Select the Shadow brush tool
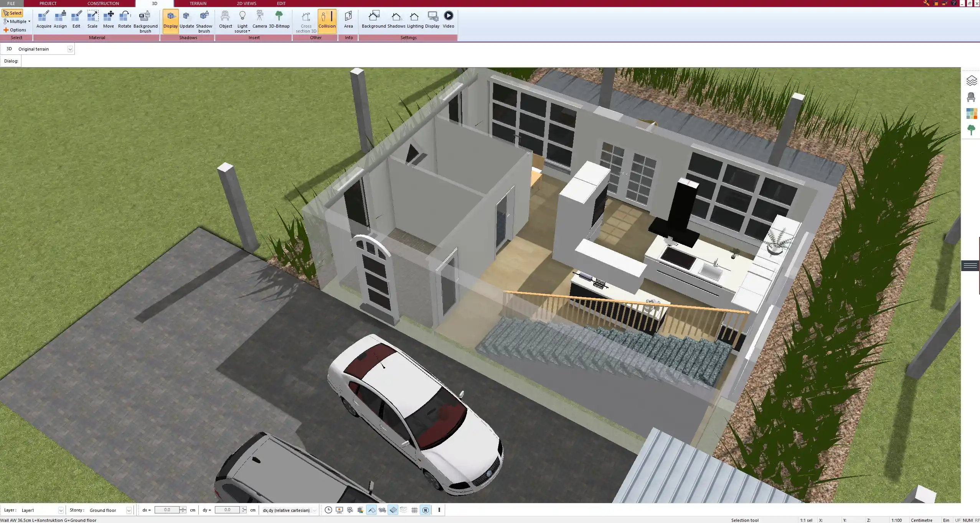Image resolution: width=980 pixels, height=523 pixels. [x=204, y=22]
